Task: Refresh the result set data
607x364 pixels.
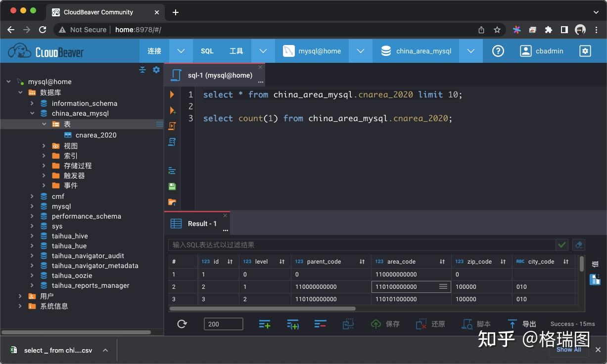Action: [x=182, y=324]
